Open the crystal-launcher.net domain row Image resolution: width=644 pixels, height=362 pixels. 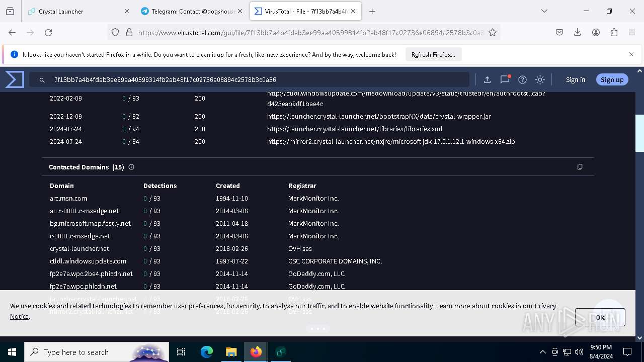pos(79,248)
